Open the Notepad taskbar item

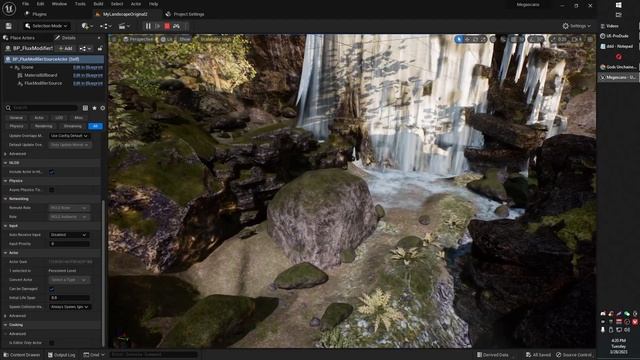tap(618, 46)
